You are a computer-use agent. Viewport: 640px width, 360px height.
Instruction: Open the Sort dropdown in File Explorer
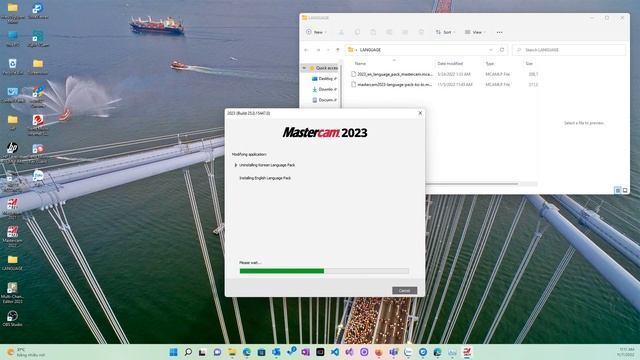445,32
